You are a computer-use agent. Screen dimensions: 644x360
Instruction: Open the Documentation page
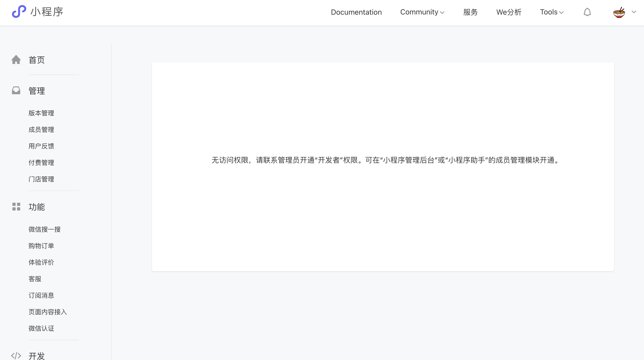pyautogui.click(x=356, y=12)
